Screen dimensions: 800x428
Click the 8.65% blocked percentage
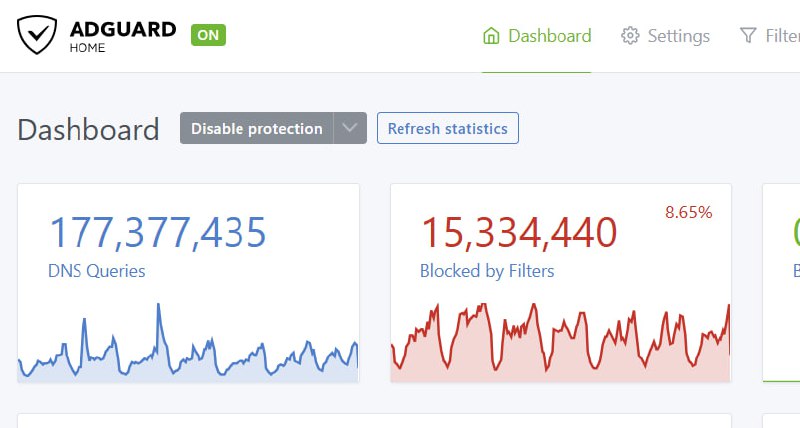(688, 212)
